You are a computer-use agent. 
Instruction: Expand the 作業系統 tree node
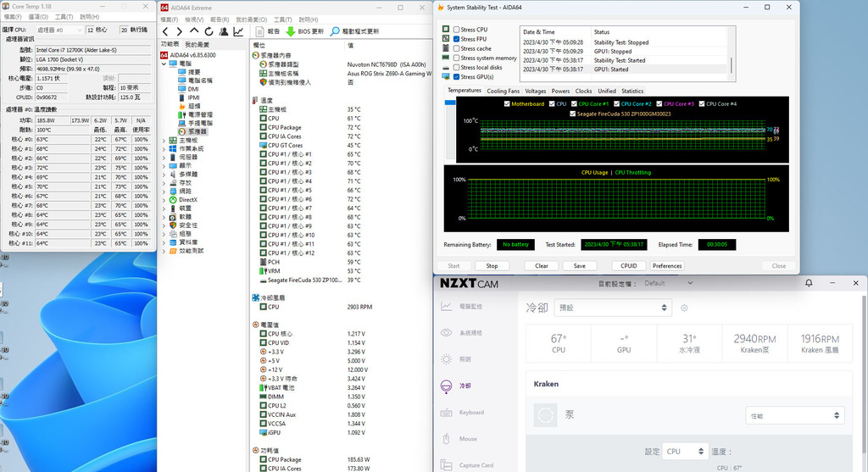164,149
